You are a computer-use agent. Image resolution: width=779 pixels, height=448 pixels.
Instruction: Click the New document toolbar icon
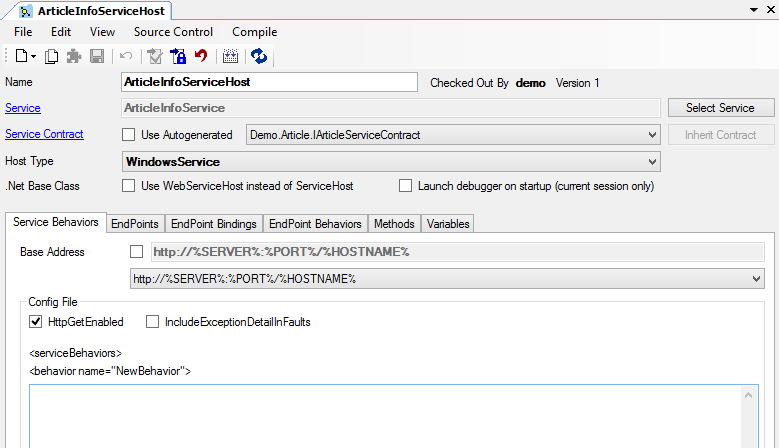pos(20,57)
